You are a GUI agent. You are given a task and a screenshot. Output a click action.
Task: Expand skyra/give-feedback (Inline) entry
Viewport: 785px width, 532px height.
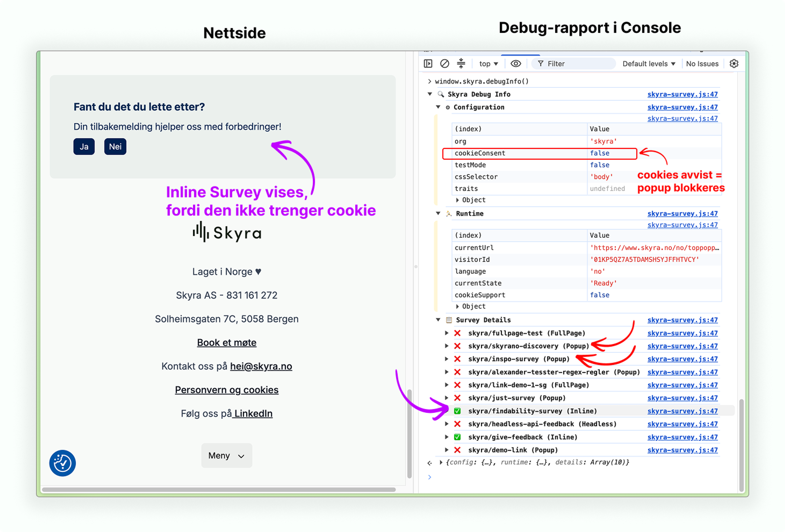(446, 437)
